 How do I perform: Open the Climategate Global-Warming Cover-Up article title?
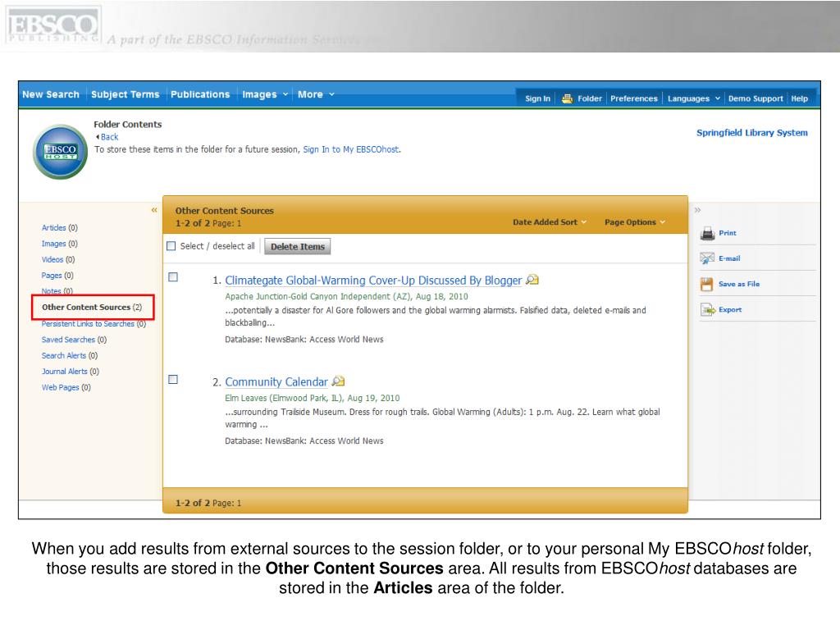tap(373, 281)
